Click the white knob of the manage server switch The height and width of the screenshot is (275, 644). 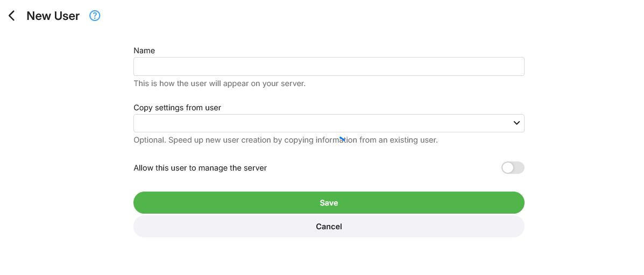[508, 168]
